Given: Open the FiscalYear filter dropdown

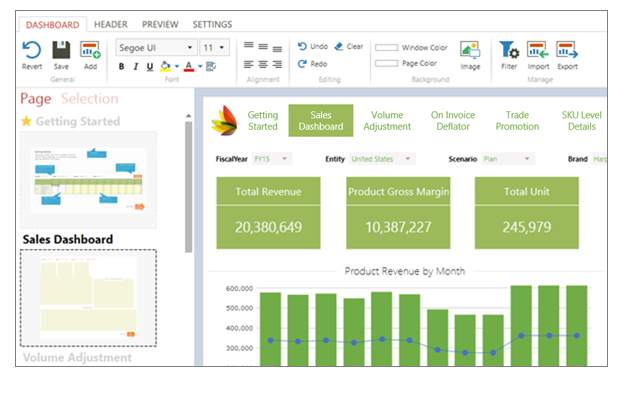Looking at the screenshot, I should click(x=272, y=159).
